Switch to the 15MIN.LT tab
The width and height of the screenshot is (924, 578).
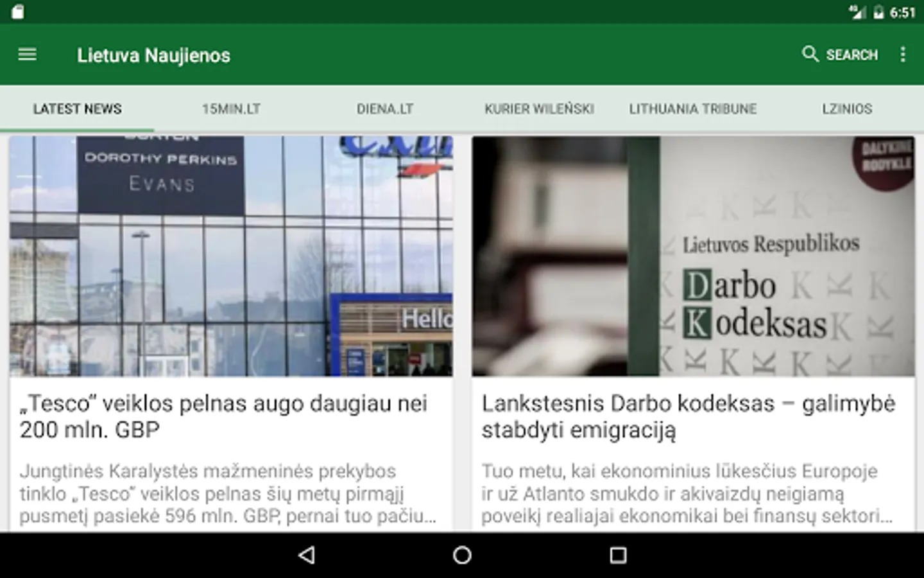231,109
